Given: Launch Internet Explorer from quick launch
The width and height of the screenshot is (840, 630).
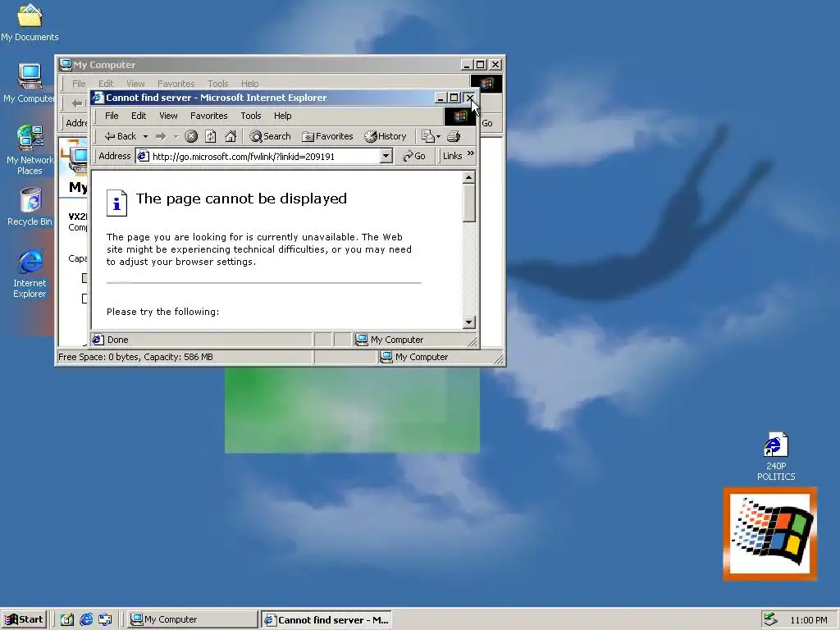Looking at the screenshot, I should coord(86,620).
